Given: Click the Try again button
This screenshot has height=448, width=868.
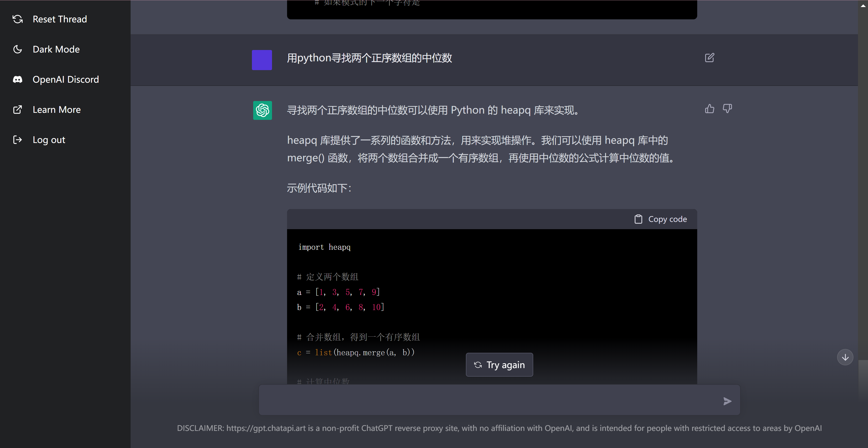Looking at the screenshot, I should point(499,365).
